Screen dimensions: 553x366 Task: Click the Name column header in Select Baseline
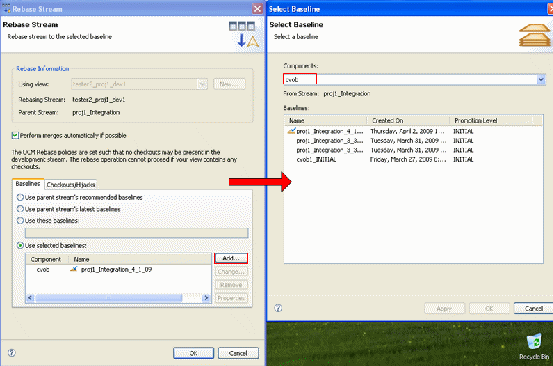pyautogui.click(x=326, y=121)
